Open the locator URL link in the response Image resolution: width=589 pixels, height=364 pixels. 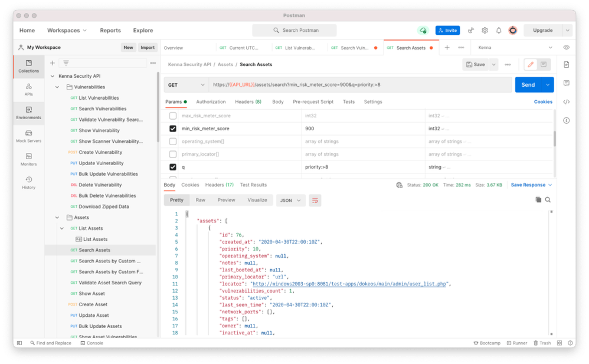349,284
